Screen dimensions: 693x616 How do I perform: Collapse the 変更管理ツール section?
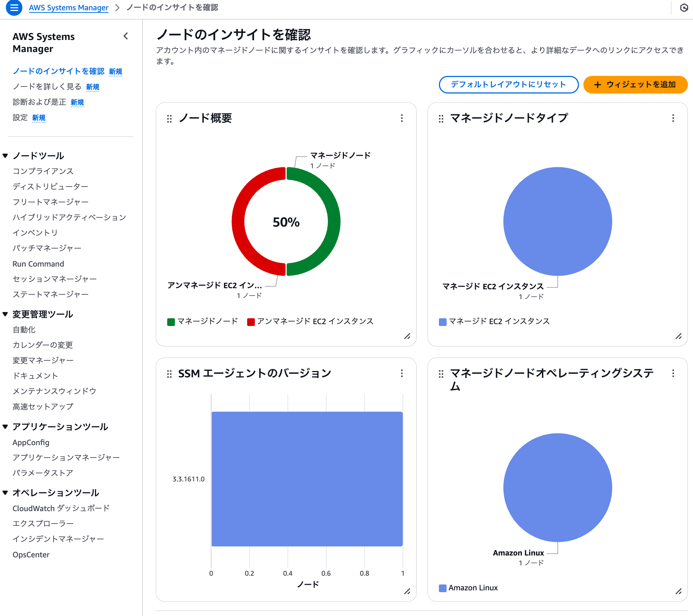tap(5, 314)
